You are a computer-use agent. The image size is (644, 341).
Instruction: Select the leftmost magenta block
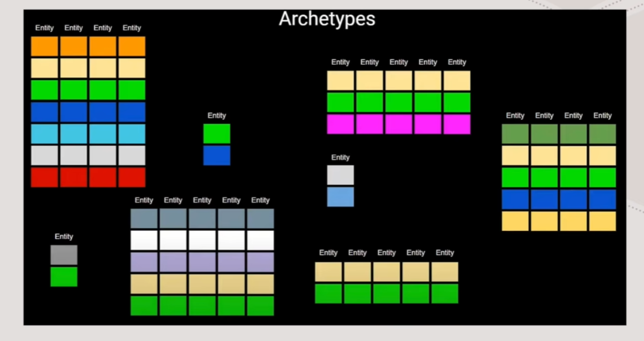[x=340, y=124]
